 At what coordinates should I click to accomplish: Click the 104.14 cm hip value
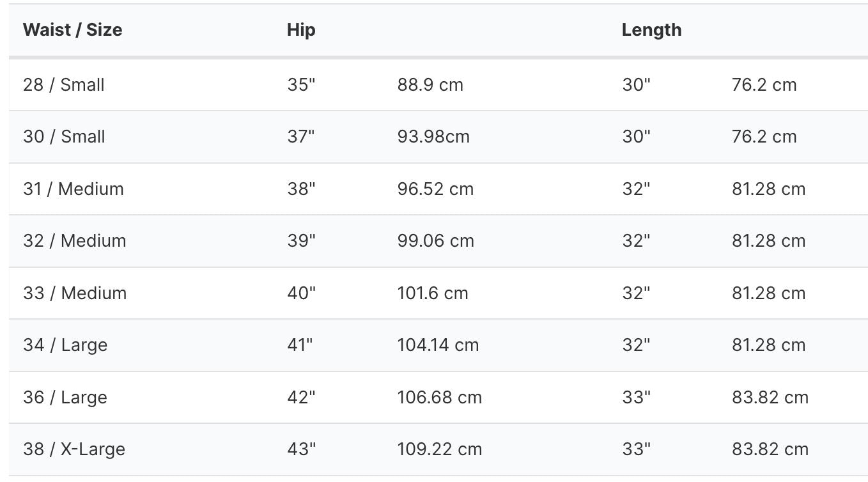point(438,345)
